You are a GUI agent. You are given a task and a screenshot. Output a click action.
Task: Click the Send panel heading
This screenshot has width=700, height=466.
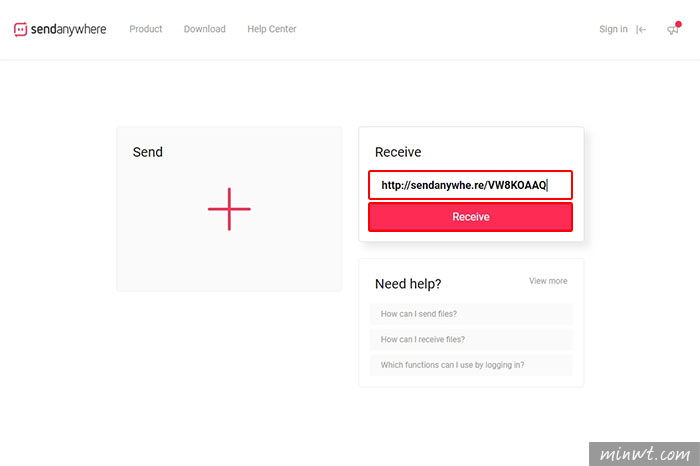coord(148,152)
